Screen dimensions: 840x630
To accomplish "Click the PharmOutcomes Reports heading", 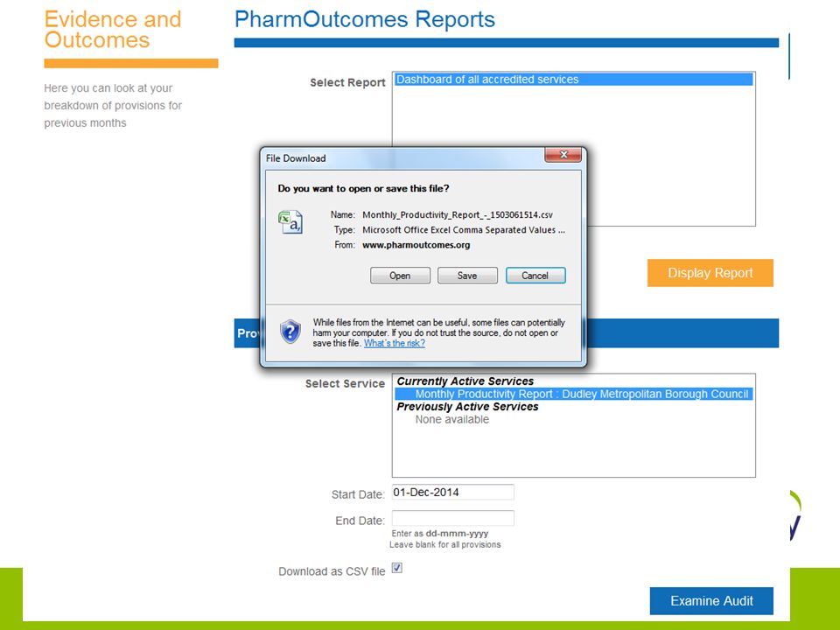I will (365, 19).
